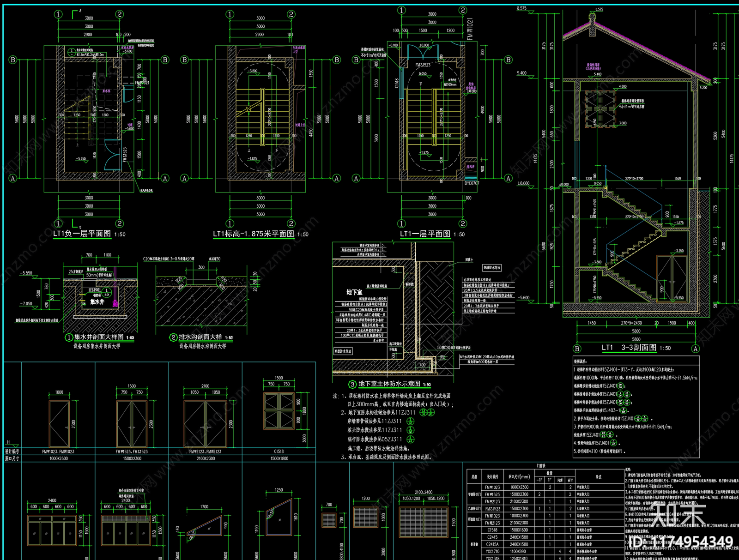Select note '3、承台底、基础梁底及侧面防水做法参照此图'
This screenshot has height=560, width=739.
[387, 457]
